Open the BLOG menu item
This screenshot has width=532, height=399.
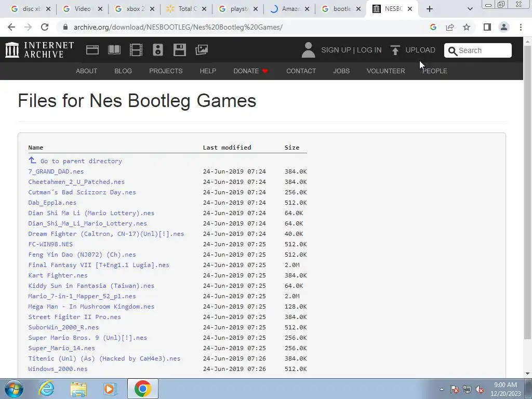[x=123, y=71]
